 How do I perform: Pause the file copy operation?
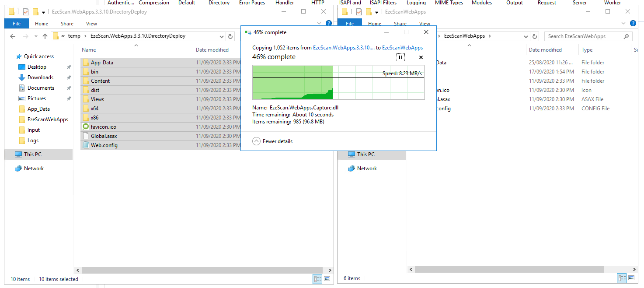[400, 57]
